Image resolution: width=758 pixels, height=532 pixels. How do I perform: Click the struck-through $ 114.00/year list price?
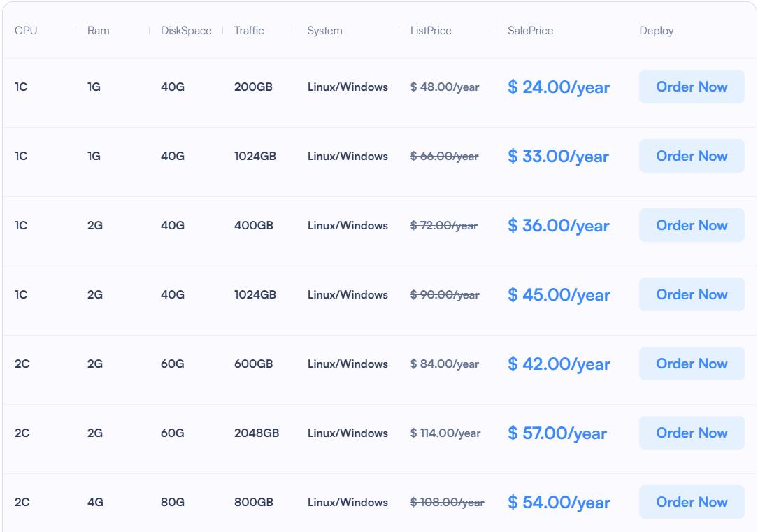click(x=445, y=433)
